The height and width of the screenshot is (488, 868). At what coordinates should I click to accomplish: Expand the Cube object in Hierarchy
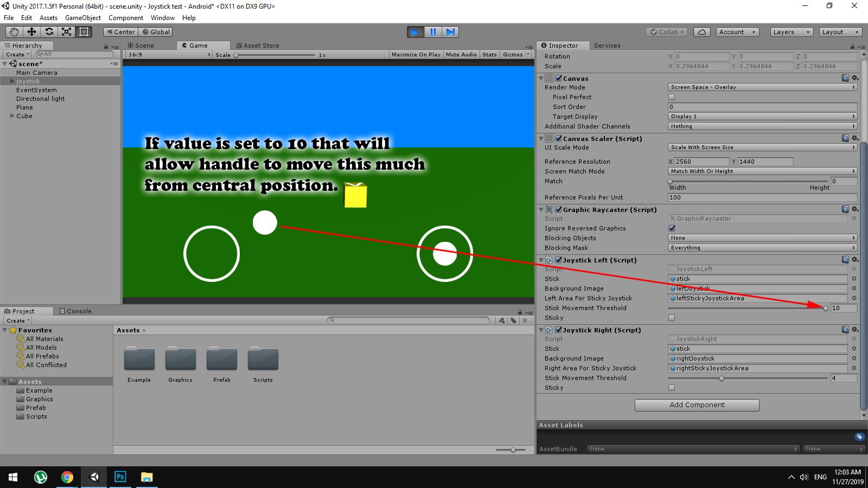(x=12, y=116)
